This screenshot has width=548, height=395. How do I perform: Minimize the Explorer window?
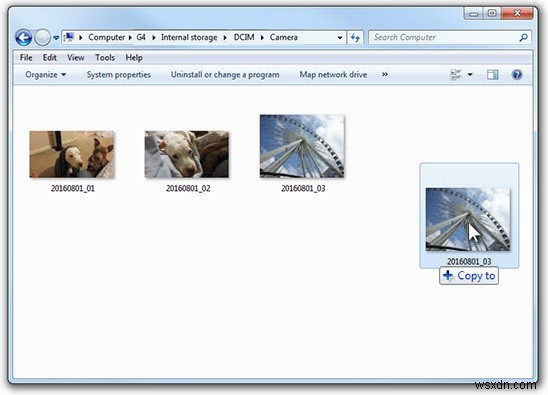[474, 14]
